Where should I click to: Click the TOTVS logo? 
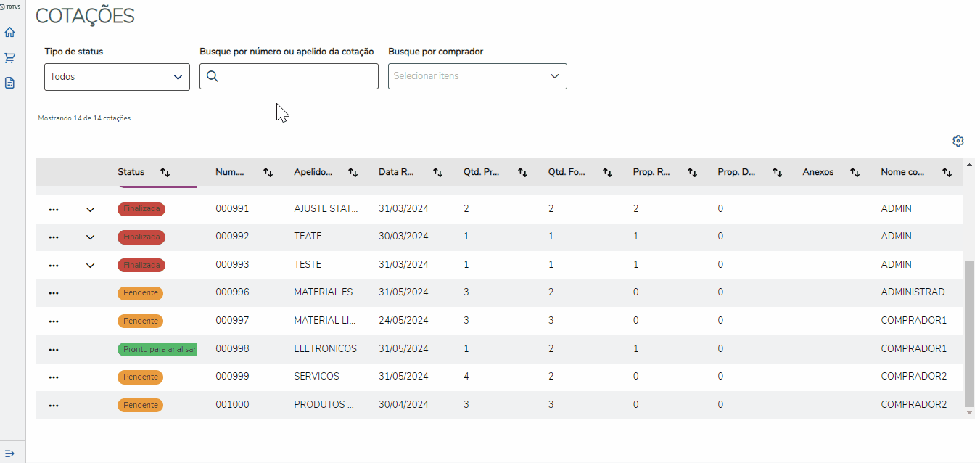[9, 6]
